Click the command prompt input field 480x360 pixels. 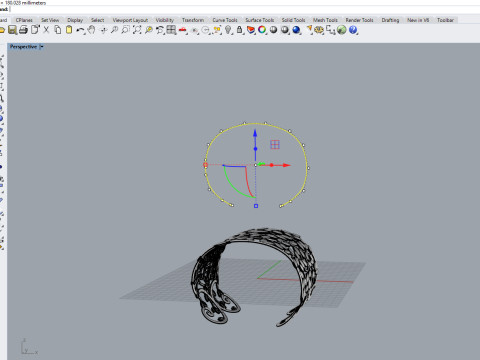tap(245, 9)
